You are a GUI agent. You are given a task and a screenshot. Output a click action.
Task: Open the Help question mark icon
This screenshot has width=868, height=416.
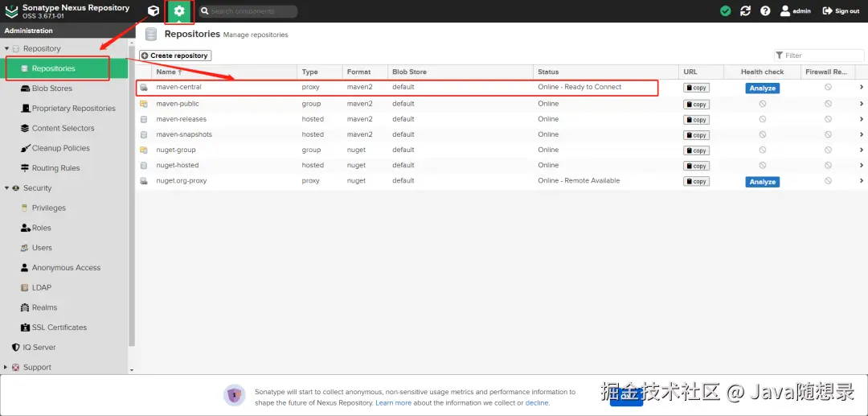[x=765, y=11]
